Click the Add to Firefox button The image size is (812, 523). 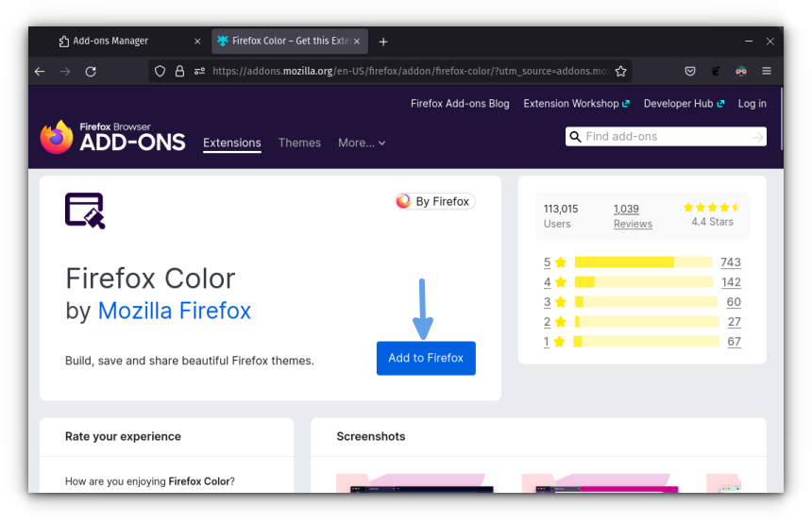pyautogui.click(x=426, y=358)
